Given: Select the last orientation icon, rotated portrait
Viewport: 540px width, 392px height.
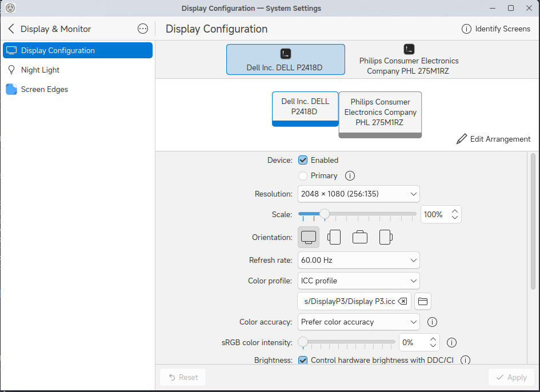Looking at the screenshot, I should pos(386,237).
